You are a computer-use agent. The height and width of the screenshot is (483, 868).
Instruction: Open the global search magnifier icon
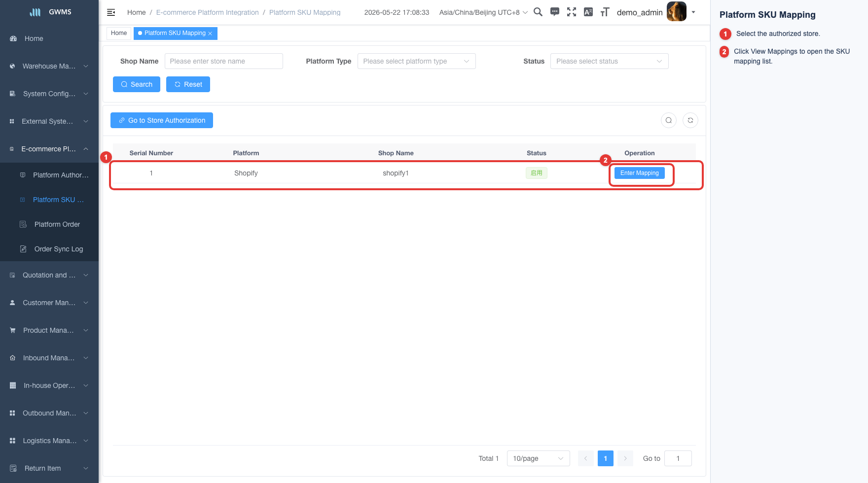[x=538, y=12]
